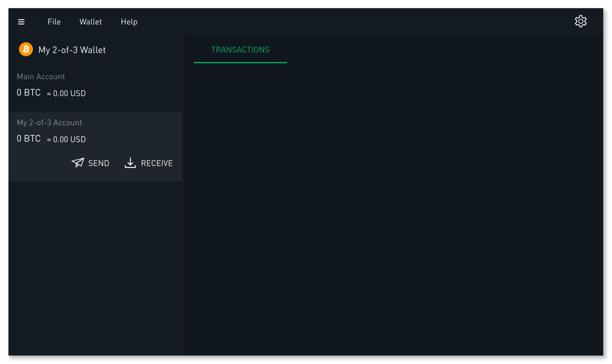Click the My 2-of-3 Wallet title
Screen dimensions: 612x364
tap(72, 50)
